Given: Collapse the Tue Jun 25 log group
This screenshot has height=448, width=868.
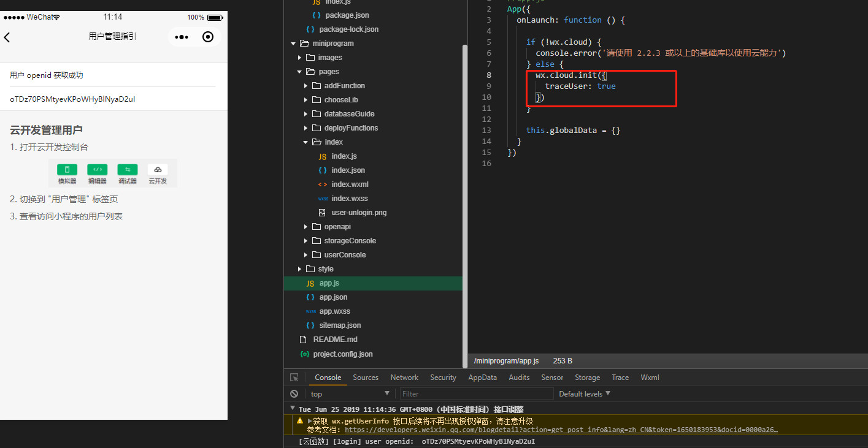Looking at the screenshot, I should [x=292, y=409].
